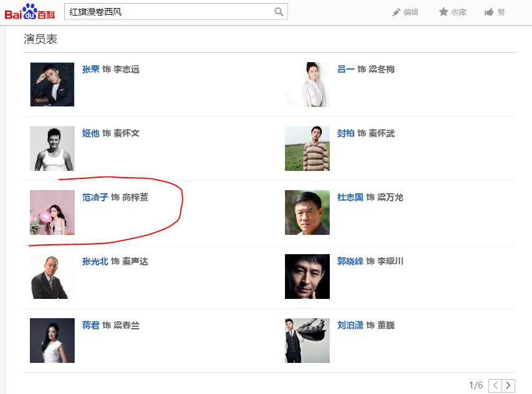Viewport: 532px width, 394px height.
Task: Open actor 姬他's profile link
Action: (91, 134)
